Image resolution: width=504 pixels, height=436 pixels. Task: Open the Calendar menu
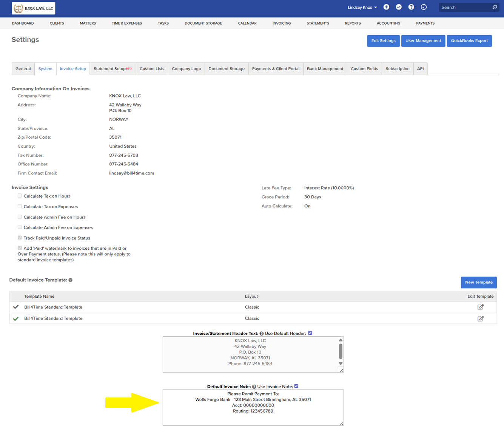click(247, 23)
